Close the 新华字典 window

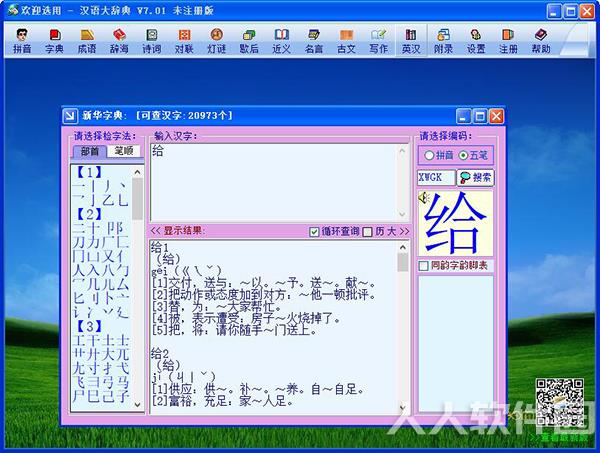496,116
